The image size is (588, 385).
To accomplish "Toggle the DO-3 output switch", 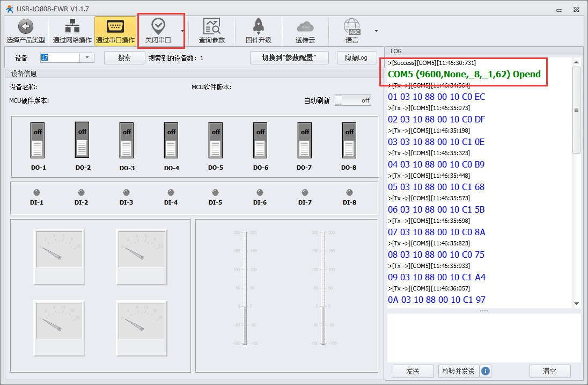I will (127, 140).
